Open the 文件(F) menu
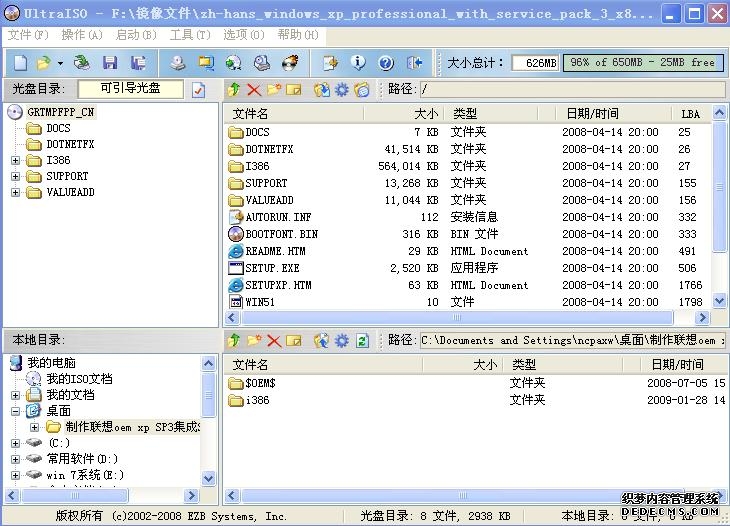The image size is (730, 526). click(x=28, y=35)
